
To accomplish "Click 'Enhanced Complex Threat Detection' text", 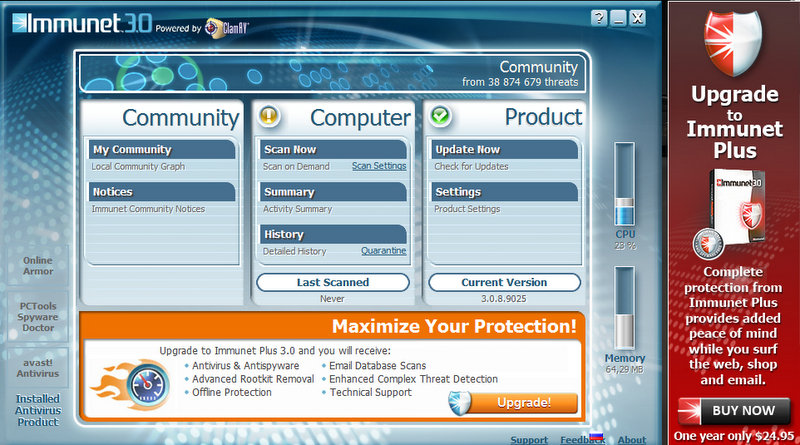I will tap(413, 379).
